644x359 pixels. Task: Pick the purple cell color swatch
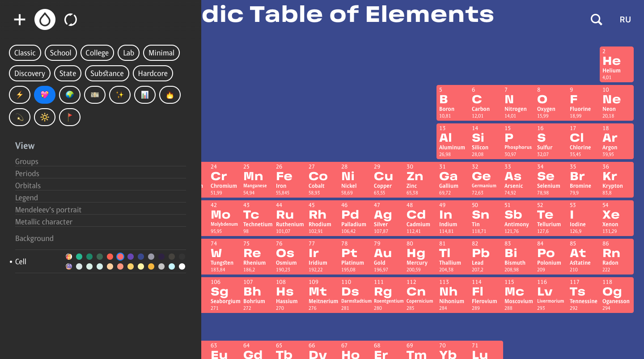point(131,257)
